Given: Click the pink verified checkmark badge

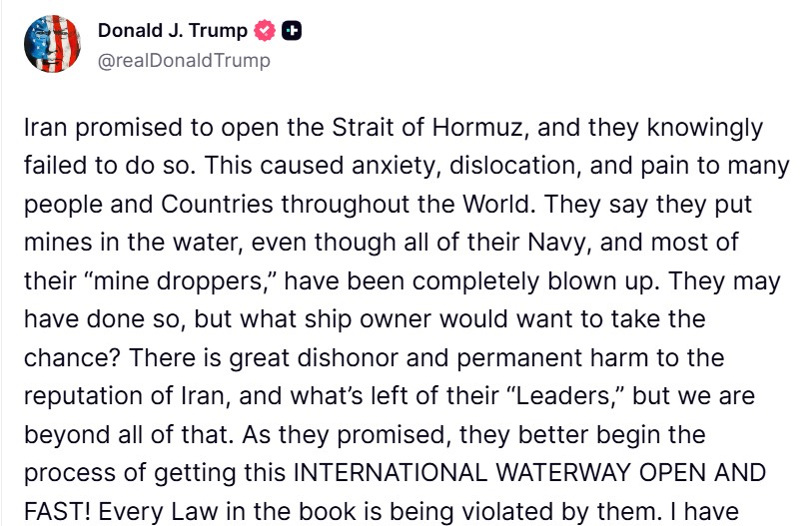Looking at the screenshot, I should click(x=265, y=31).
